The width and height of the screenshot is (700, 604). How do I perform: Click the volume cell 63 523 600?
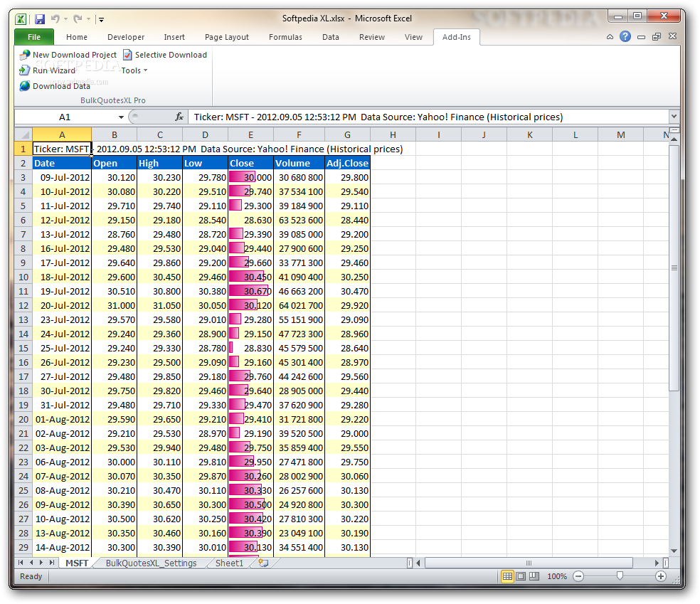(299, 220)
